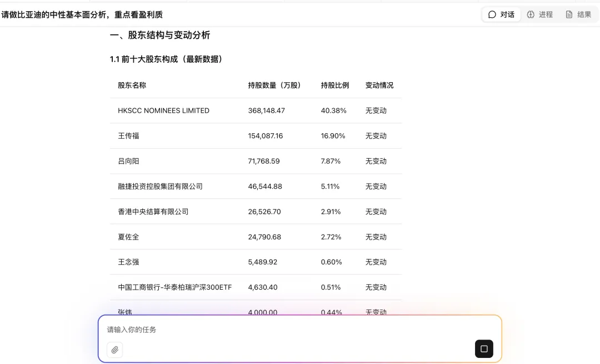Select shareholder name 王传福

pos(128,136)
